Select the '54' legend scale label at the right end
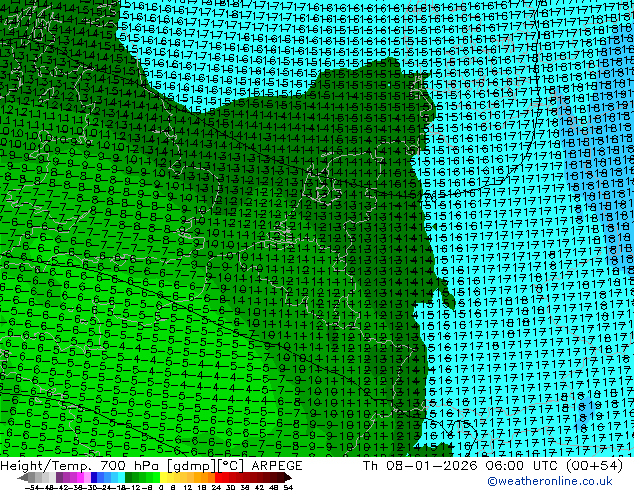634x490 pixels. click(x=288, y=488)
